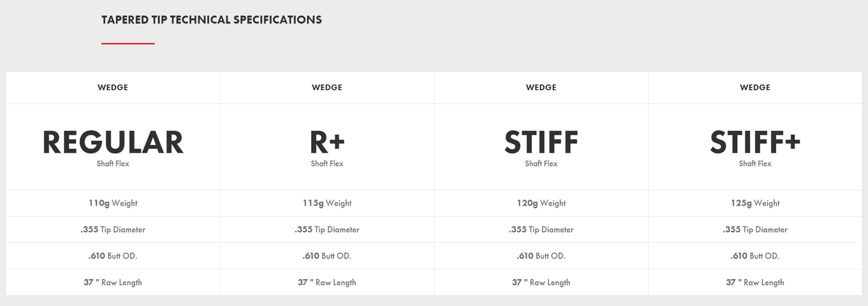This screenshot has height=306, width=868.
Task: Click the Tapered Tip Technical Specifications heading
Action: (211, 20)
